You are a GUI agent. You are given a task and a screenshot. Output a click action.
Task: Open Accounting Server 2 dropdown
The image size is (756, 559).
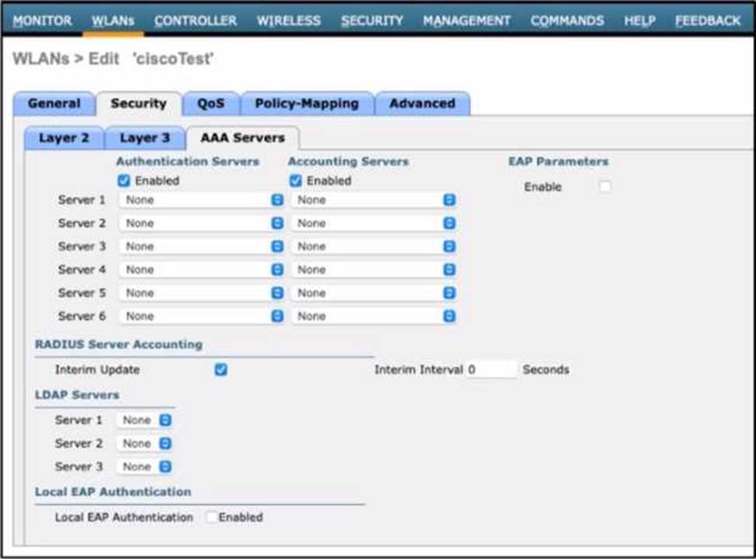(x=373, y=224)
